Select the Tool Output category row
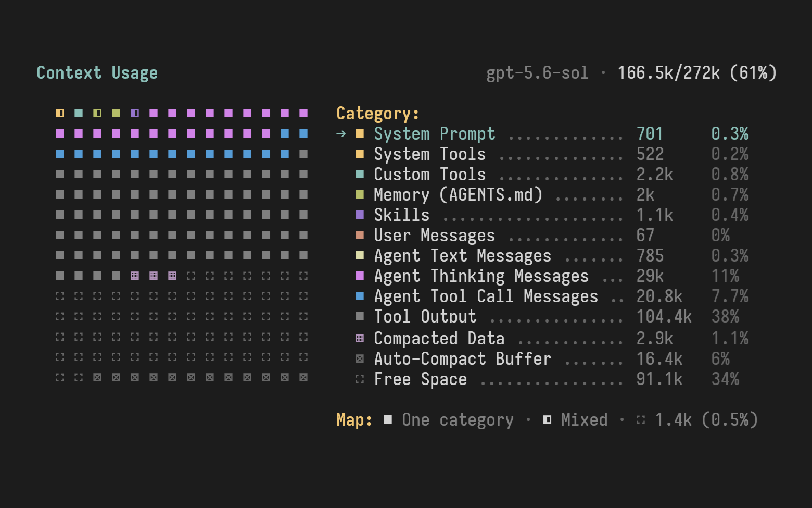This screenshot has height=508, width=812. pos(552,317)
